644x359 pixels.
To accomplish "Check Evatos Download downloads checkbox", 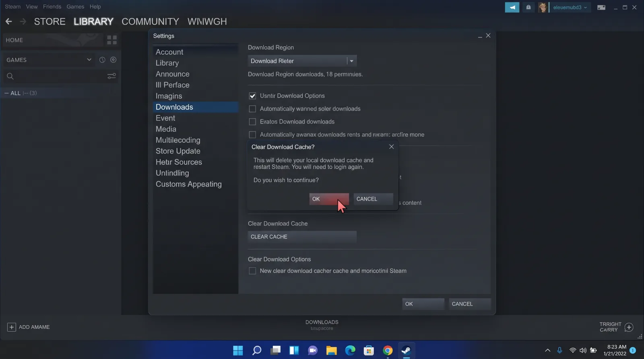I will [x=252, y=122].
